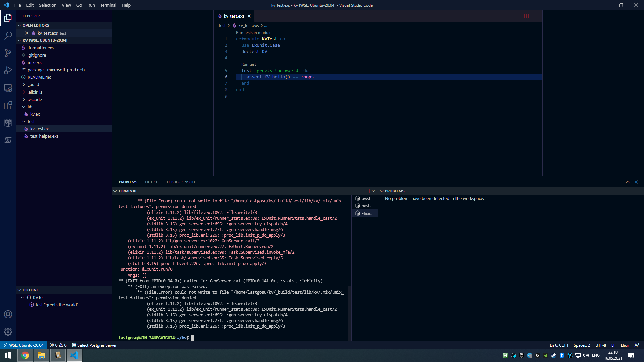Open the Terminal menu
Screen dimensions: 644x362
coord(108,5)
